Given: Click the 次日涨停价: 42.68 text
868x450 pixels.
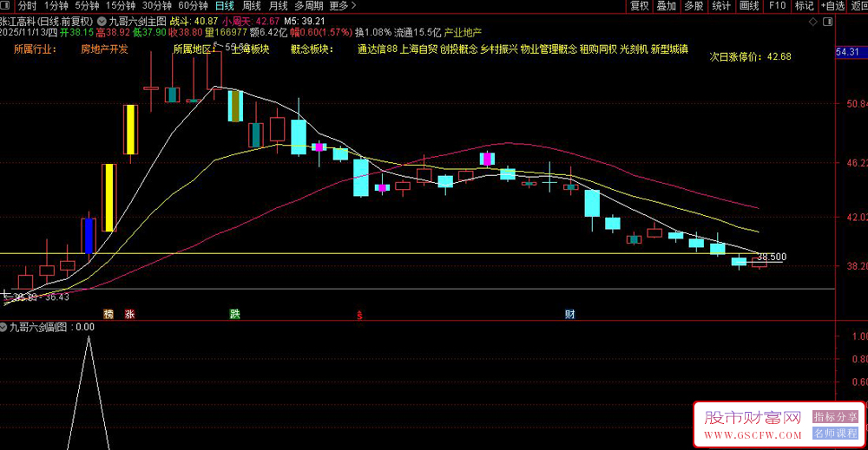Looking at the screenshot, I should (x=750, y=57).
